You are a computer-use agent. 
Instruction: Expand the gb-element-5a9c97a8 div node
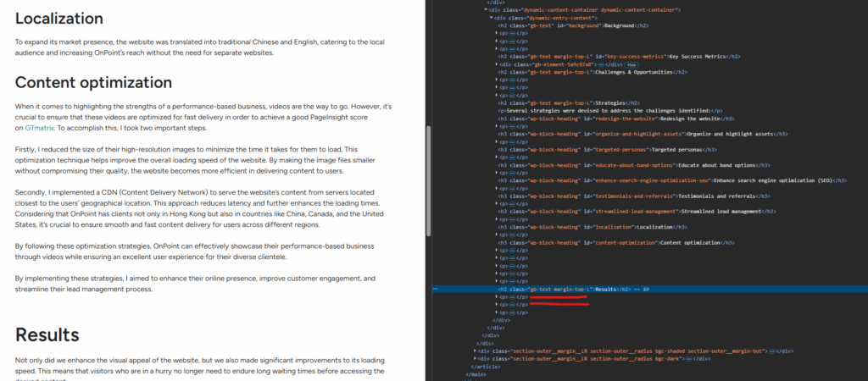pyautogui.click(x=497, y=64)
